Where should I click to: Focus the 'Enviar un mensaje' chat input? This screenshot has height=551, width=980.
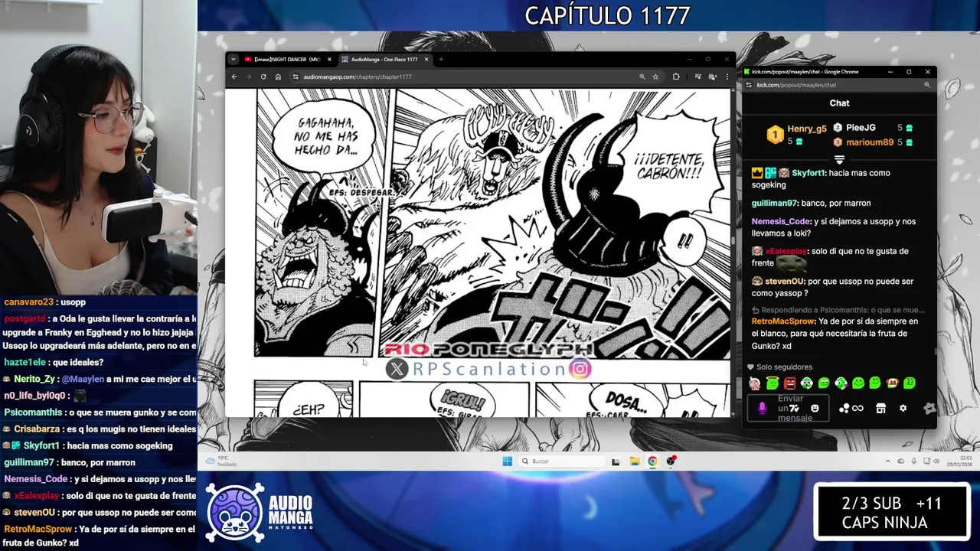tap(789, 409)
